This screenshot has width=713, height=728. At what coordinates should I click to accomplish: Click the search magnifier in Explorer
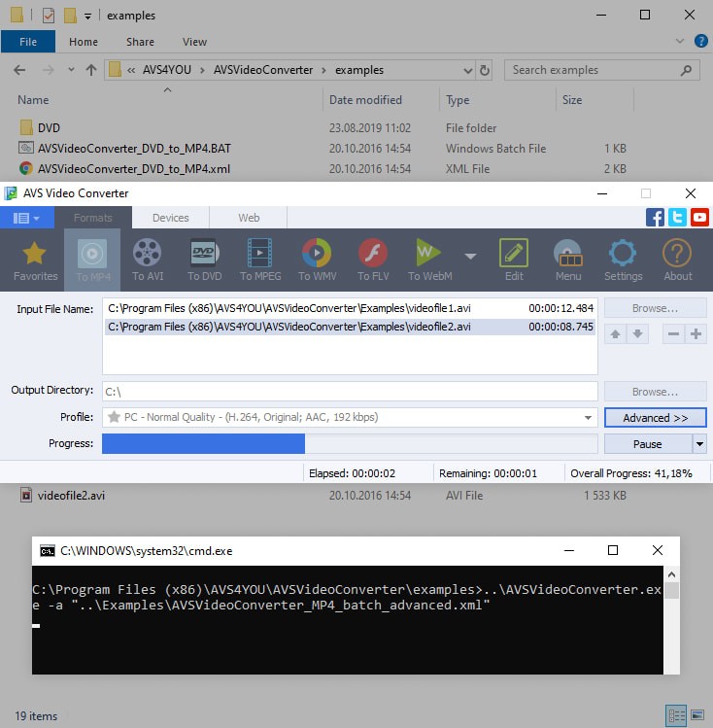pyautogui.click(x=686, y=70)
